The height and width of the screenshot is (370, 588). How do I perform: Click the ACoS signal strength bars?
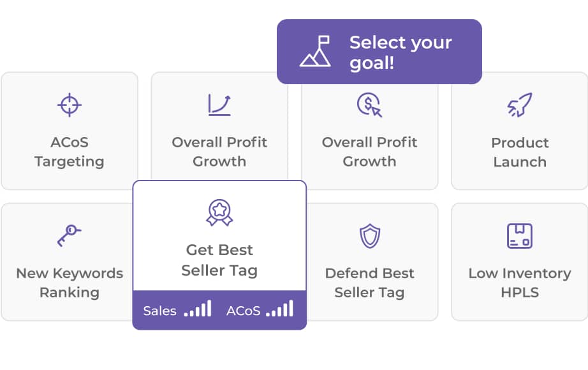click(280, 309)
